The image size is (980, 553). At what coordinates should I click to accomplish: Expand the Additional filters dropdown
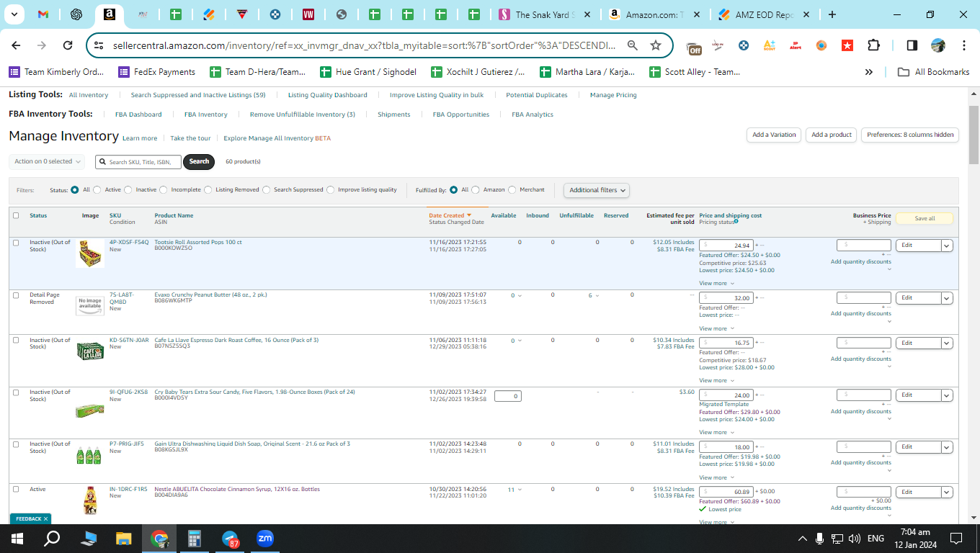[597, 190]
